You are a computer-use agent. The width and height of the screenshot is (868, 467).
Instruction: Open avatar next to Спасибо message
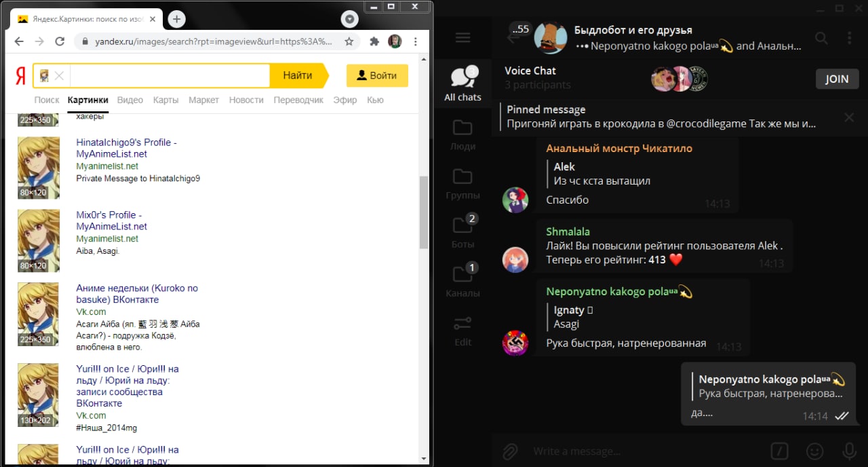pos(515,200)
